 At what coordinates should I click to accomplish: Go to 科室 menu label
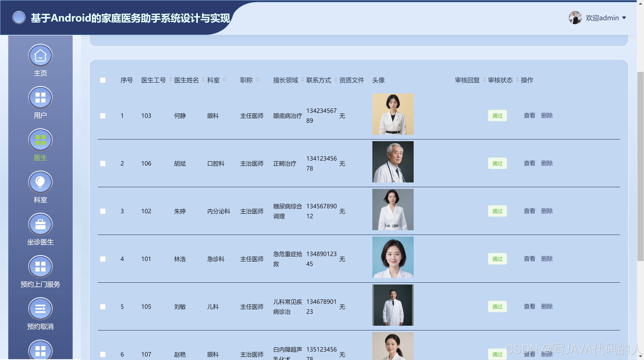coord(40,200)
